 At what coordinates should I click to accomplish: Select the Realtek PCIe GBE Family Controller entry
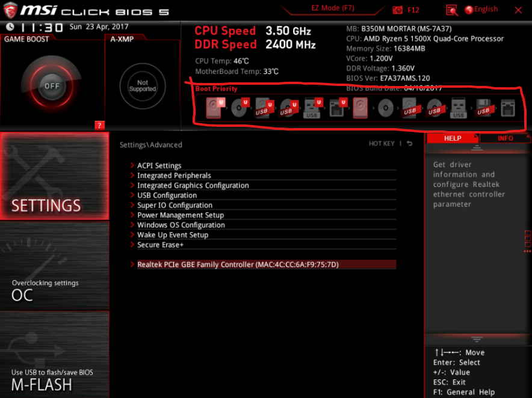pos(262,264)
